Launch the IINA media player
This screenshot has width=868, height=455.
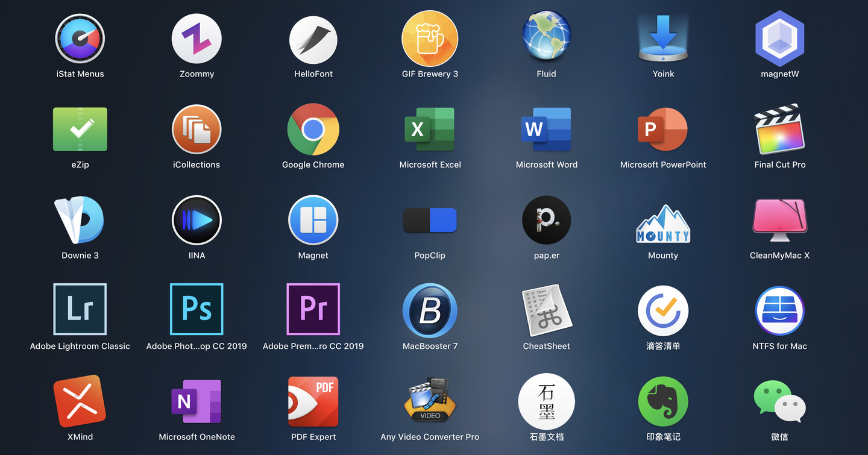(197, 220)
